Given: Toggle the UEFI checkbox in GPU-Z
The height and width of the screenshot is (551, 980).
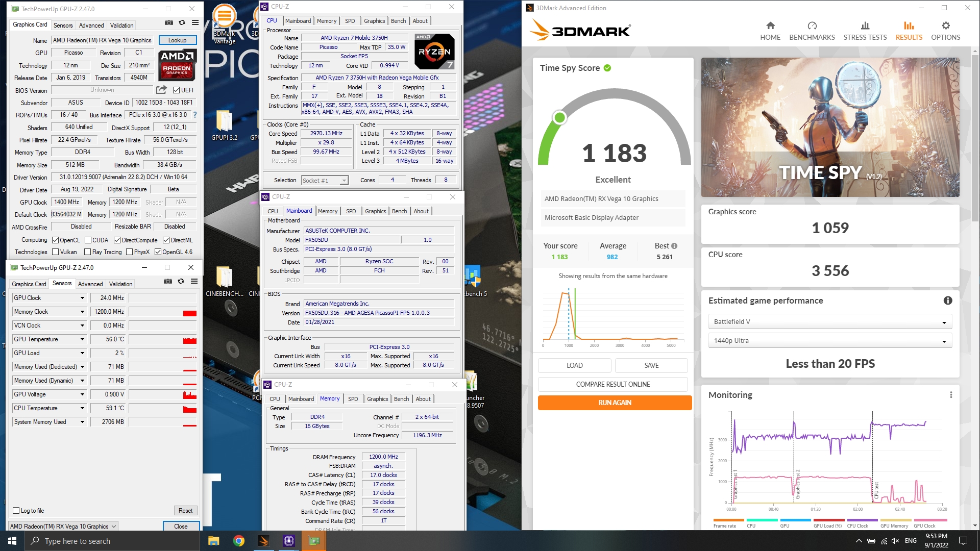Looking at the screenshot, I should [x=176, y=90].
